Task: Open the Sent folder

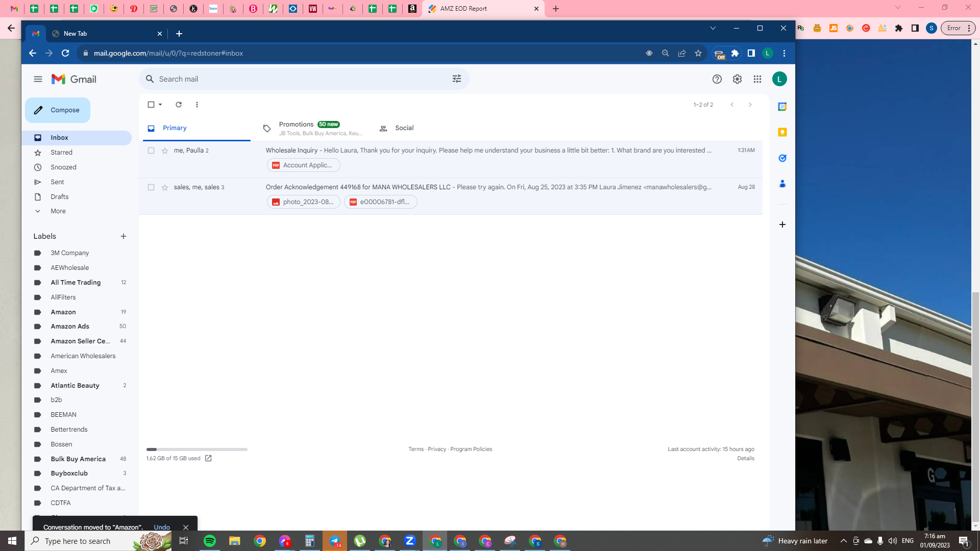Action: tap(77, 182)
